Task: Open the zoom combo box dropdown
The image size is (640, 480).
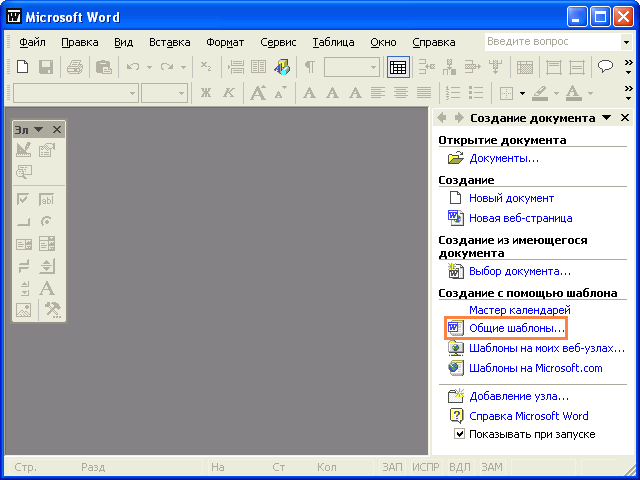Action: click(x=373, y=67)
